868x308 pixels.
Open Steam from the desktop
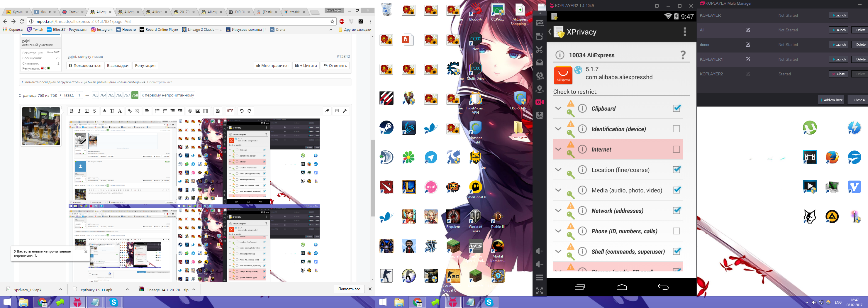(x=386, y=128)
